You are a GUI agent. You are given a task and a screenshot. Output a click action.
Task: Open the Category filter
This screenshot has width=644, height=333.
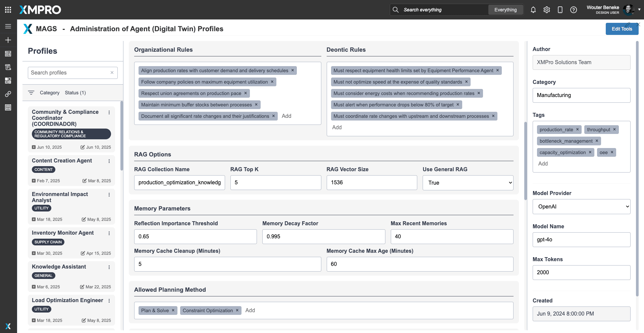(49, 93)
